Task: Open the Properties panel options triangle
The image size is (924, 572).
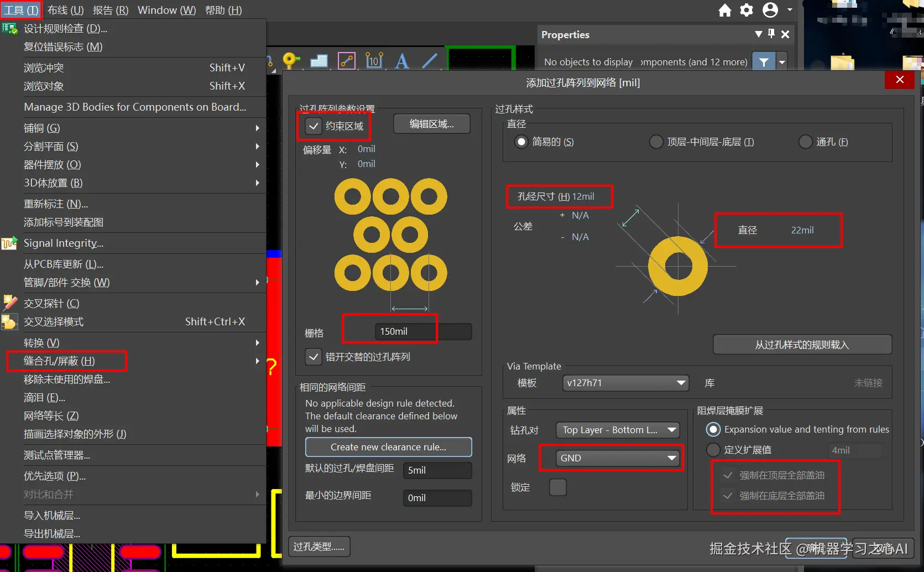Action: [759, 34]
